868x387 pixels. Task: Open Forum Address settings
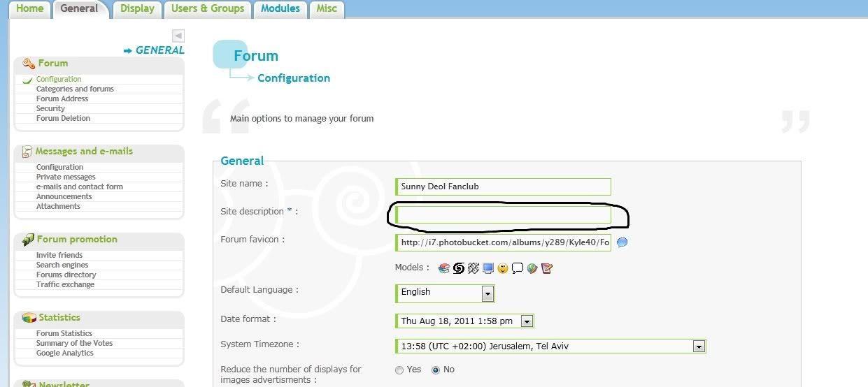coord(62,99)
